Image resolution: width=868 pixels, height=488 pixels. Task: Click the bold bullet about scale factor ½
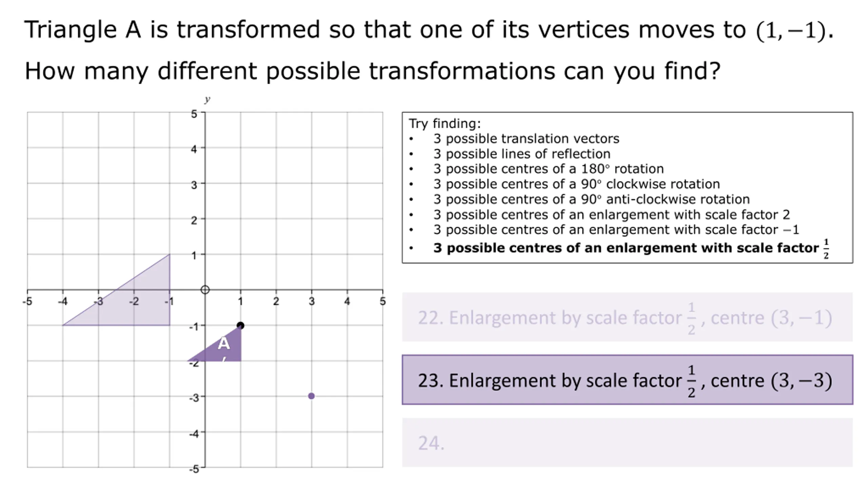tap(631, 248)
